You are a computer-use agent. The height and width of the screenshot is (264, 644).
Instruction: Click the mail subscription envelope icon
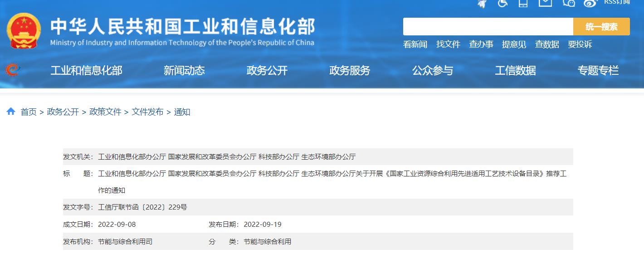point(544,4)
